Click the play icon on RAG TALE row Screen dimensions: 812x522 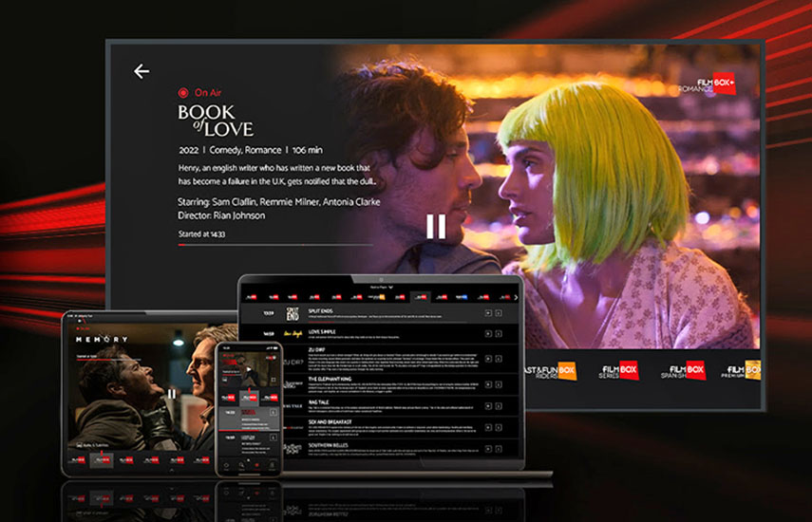pos(488,406)
